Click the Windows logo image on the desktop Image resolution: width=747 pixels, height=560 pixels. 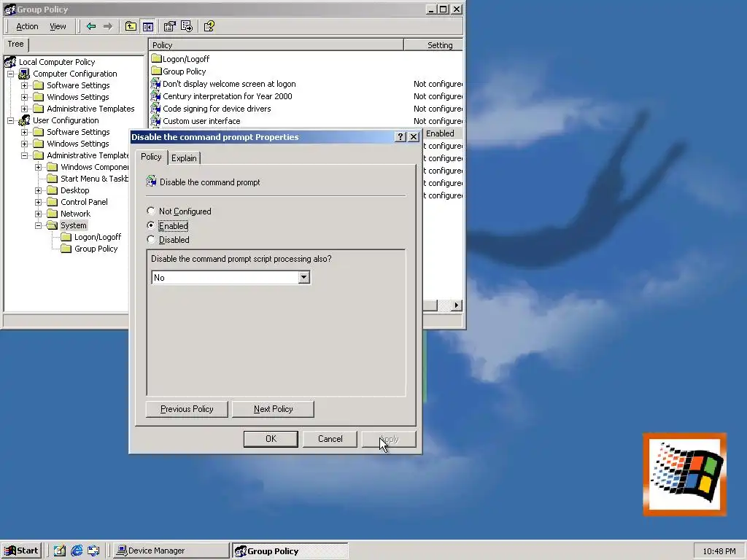[684, 474]
